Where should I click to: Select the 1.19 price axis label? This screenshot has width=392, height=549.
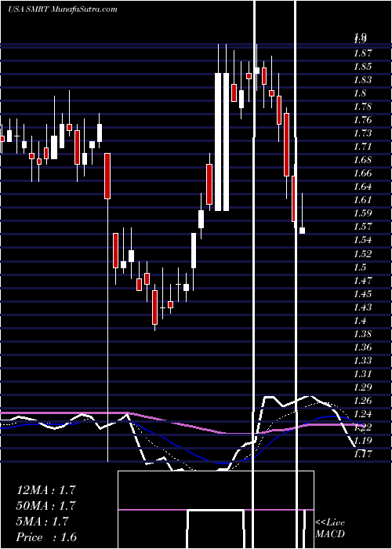point(365,440)
